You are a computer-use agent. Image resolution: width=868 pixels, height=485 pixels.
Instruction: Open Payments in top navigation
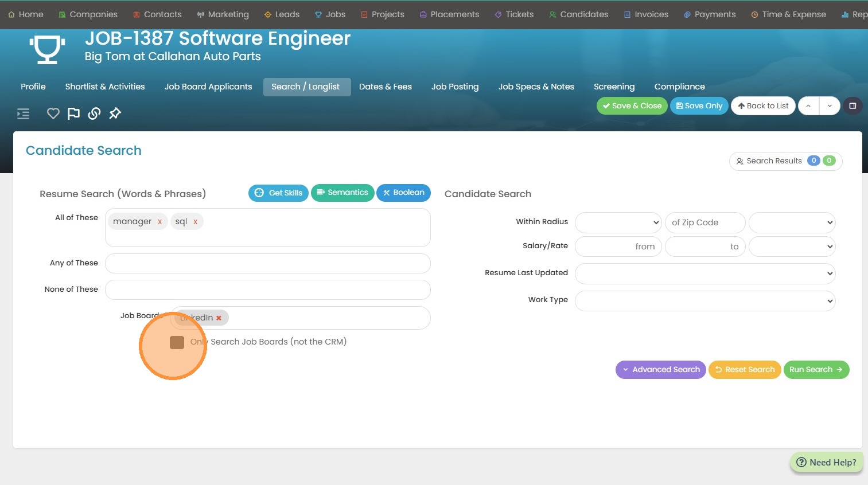pos(709,14)
